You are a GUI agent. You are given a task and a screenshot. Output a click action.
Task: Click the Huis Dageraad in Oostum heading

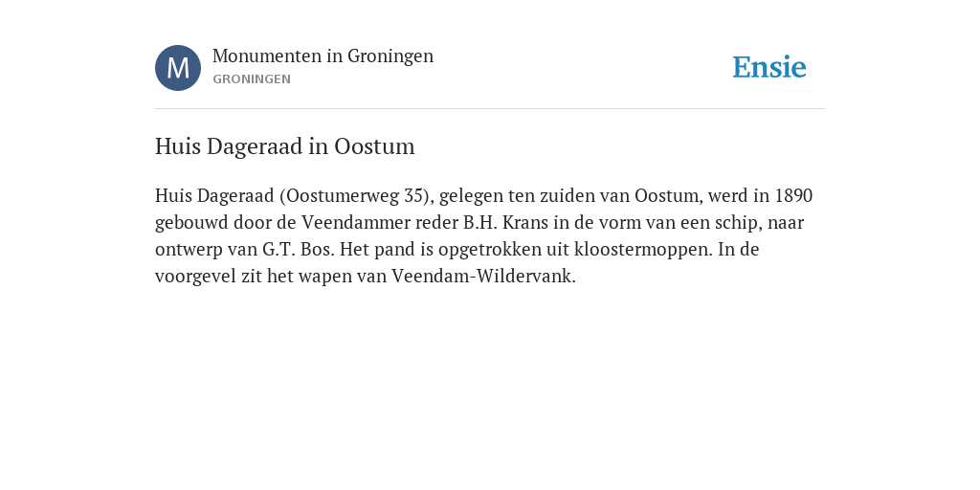pyautogui.click(x=285, y=146)
